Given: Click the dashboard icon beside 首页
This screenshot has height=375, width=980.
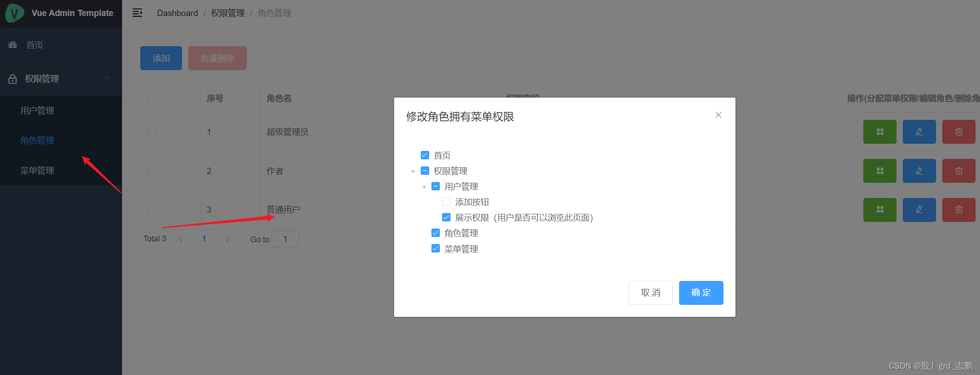Looking at the screenshot, I should (13, 45).
